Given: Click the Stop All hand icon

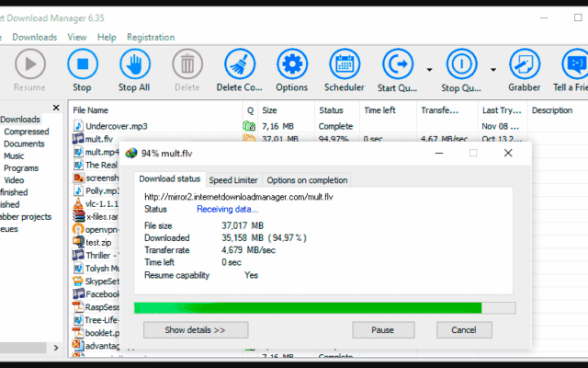Looking at the screenshot, I should 135,64.
